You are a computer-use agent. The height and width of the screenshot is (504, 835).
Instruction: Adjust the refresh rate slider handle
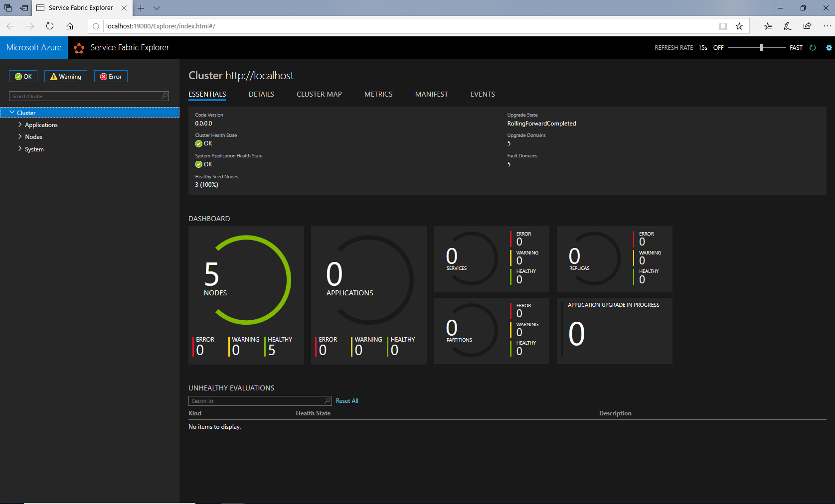[761, 47]
